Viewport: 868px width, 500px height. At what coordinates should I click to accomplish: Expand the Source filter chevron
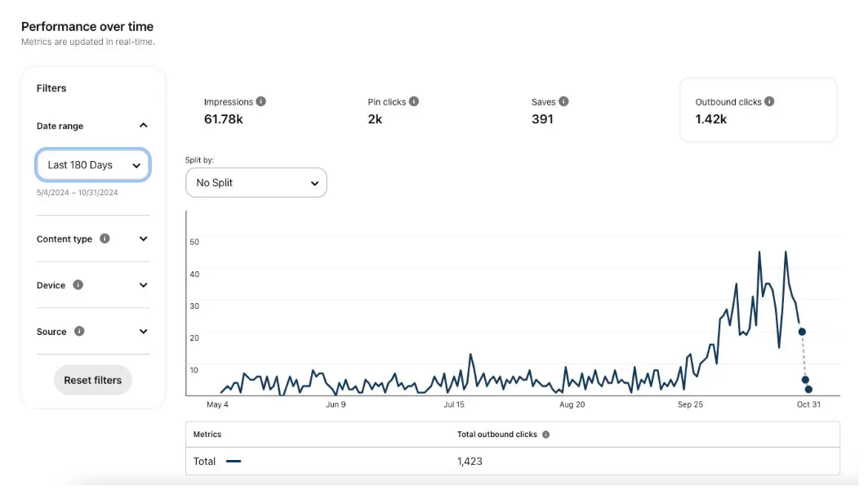[x=143, y=332]
